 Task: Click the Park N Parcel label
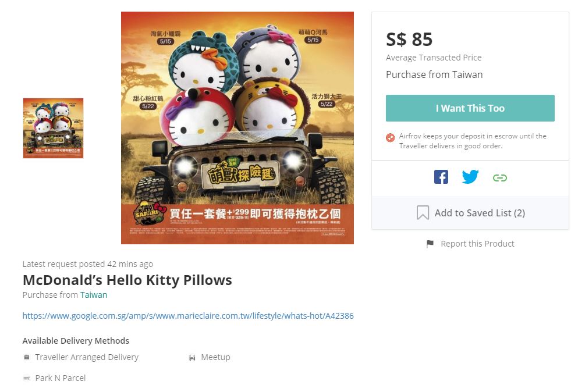(61, 378)
